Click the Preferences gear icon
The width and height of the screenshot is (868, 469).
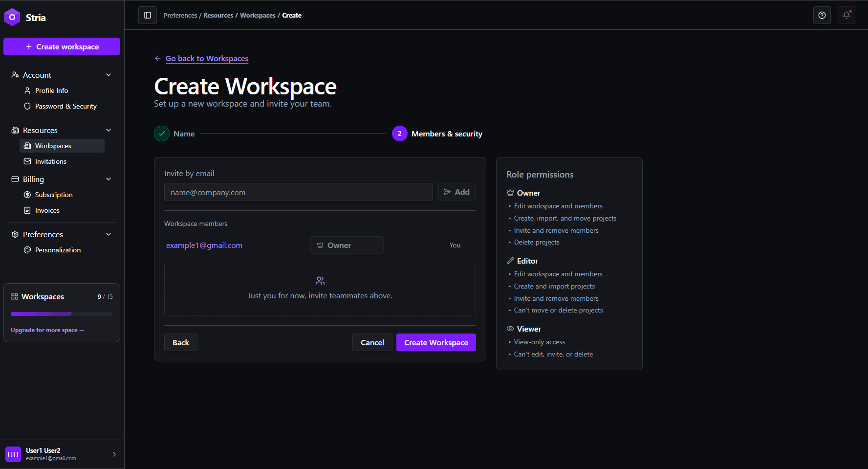tap(15, 234)
